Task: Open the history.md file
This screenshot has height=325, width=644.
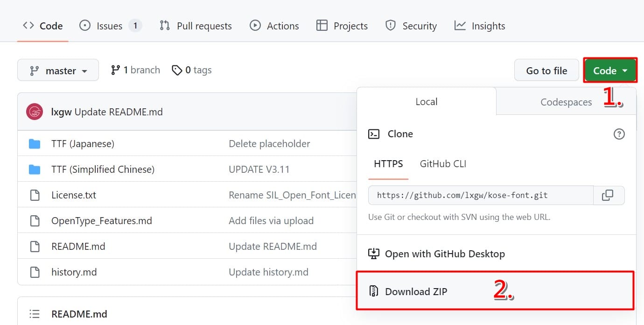Action: pos(74,272)
